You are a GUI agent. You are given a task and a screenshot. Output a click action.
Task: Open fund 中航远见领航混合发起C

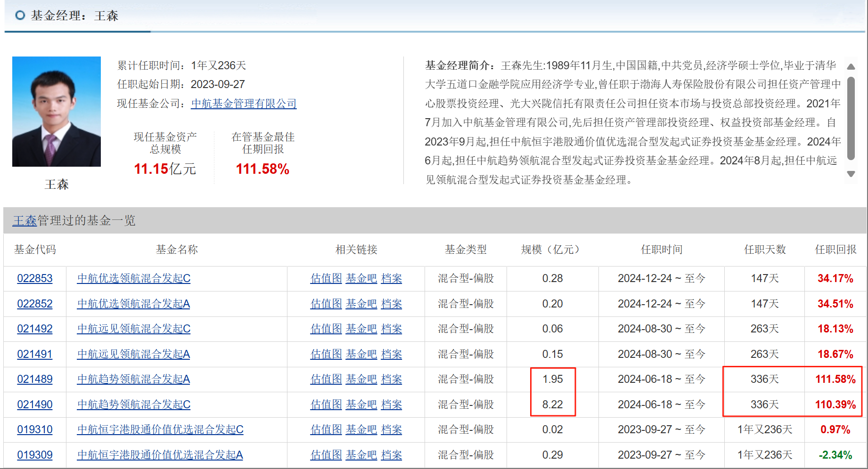click(x=134, y=329)
